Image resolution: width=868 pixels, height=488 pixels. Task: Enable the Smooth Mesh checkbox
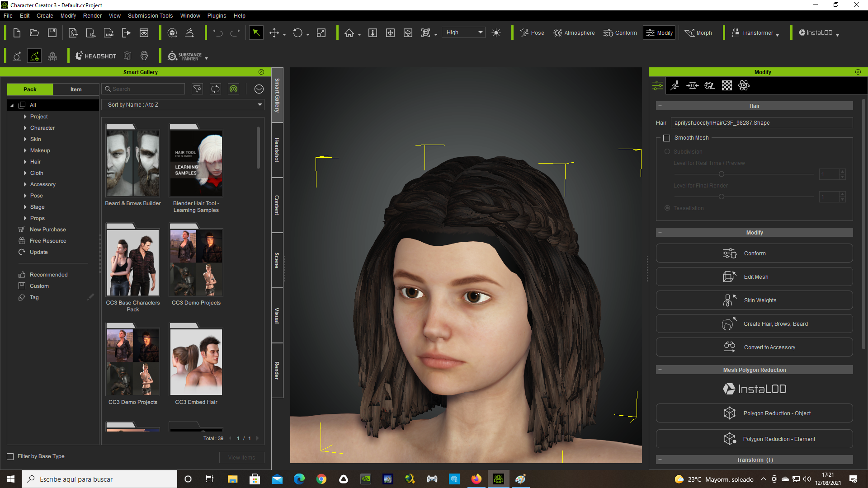(x=666, y=138)
